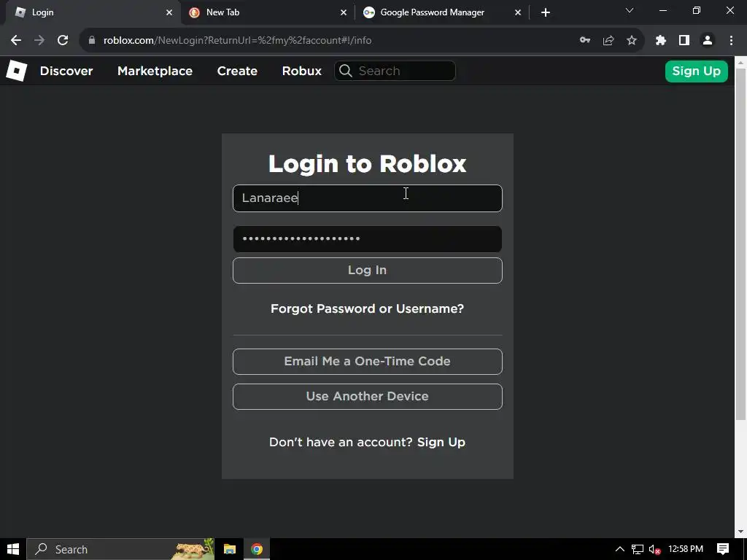
Task: Click the muted volume tray icon
Action: tap(655, 550)
